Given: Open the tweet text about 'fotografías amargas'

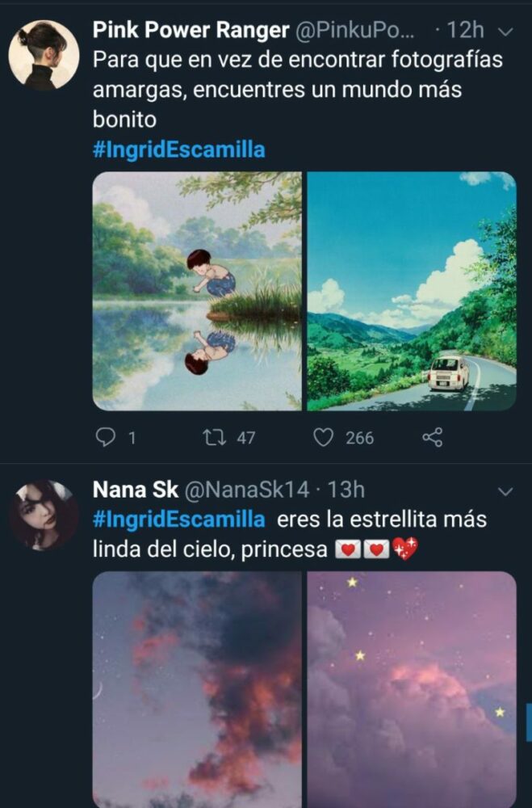Looking at the screenshot, I should coord(274,87).
